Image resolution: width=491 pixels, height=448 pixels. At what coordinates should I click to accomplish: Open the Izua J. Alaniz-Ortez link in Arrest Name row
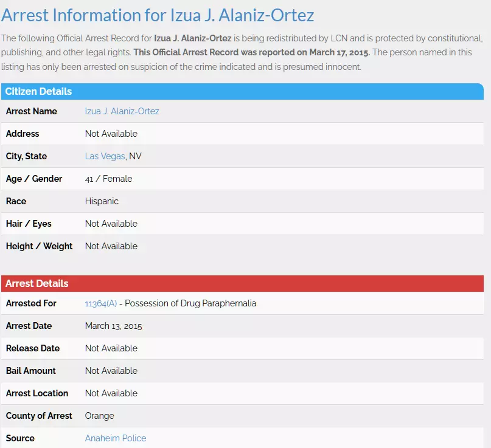point(122,111)
